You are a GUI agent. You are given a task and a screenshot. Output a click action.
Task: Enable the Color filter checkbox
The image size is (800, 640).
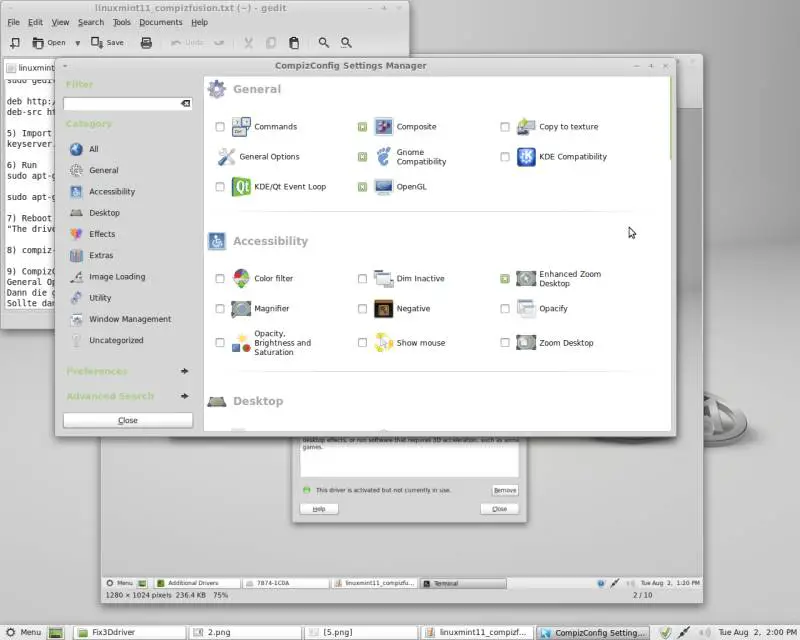pyautogui.click(x=220, y=279)
